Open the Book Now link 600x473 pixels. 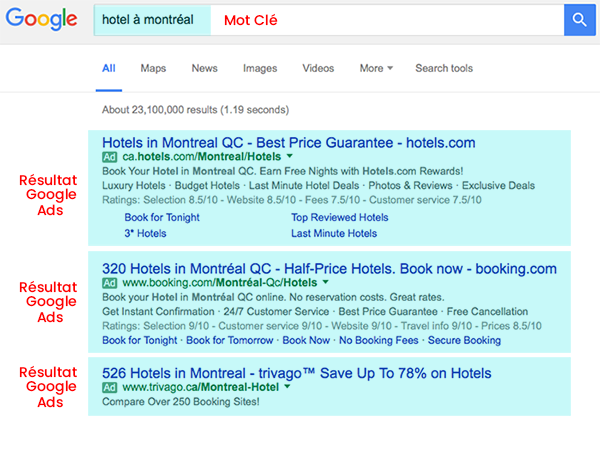click(306, 340)
